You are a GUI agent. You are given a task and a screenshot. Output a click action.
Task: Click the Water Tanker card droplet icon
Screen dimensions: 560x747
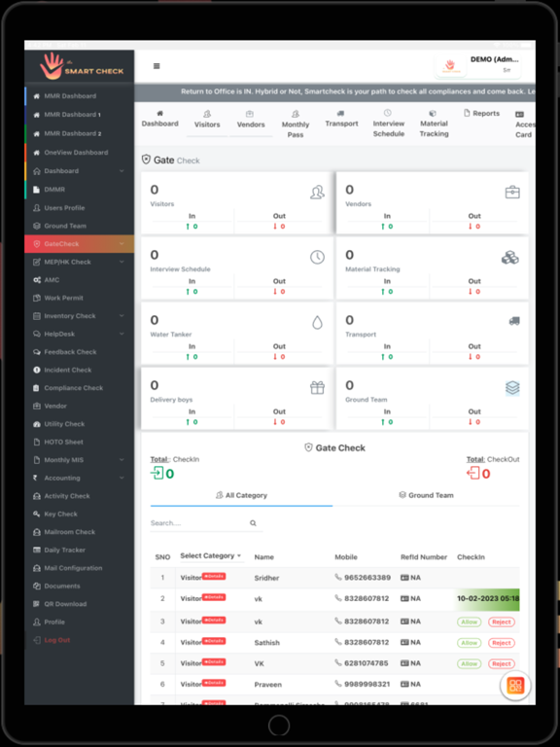[317, 323]
